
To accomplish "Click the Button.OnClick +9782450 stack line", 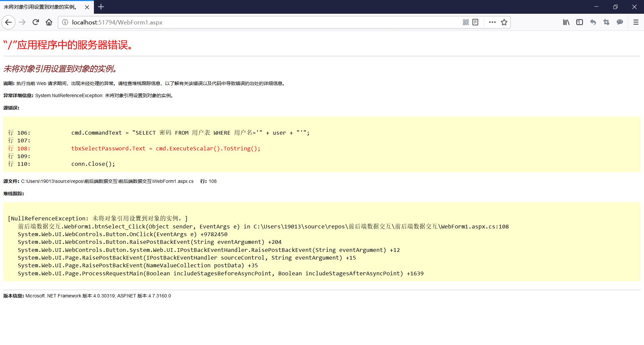I will [x=122, y=234].
